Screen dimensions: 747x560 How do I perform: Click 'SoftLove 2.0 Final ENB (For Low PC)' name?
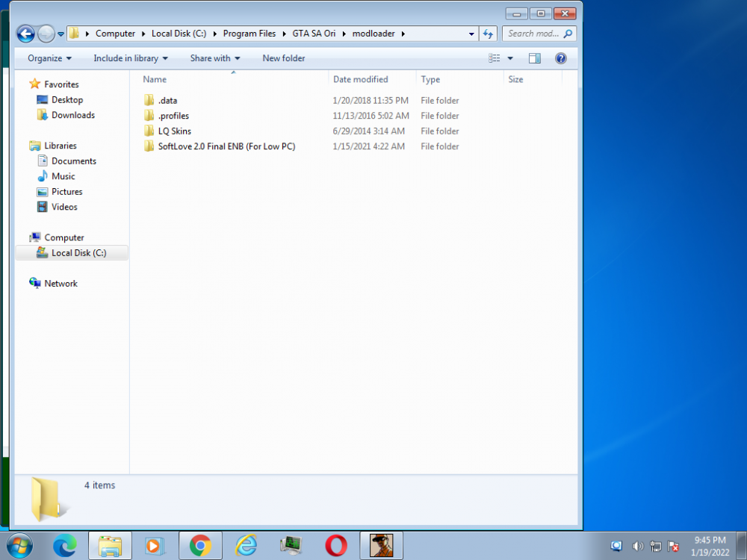[227, 146]
